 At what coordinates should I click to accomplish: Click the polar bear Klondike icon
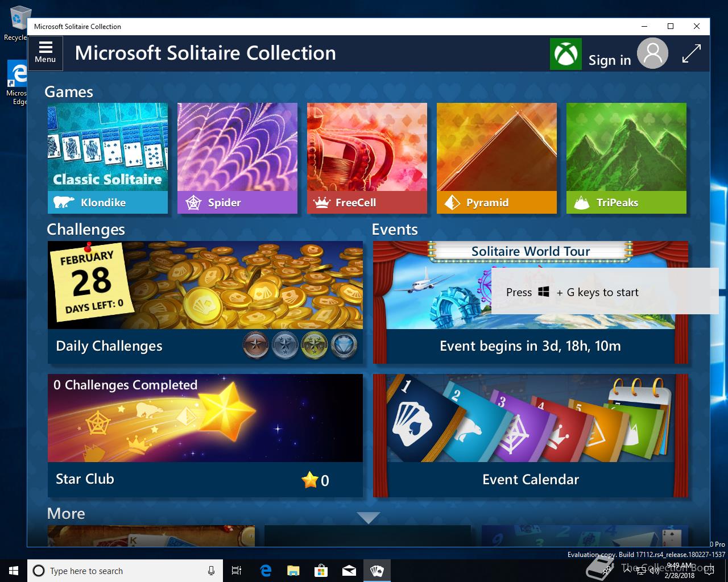pos(64,202)
